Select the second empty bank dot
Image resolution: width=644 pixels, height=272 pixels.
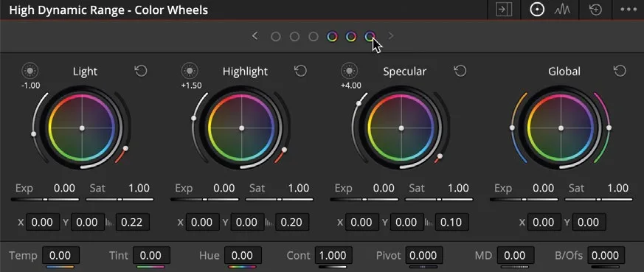[294, 37]
